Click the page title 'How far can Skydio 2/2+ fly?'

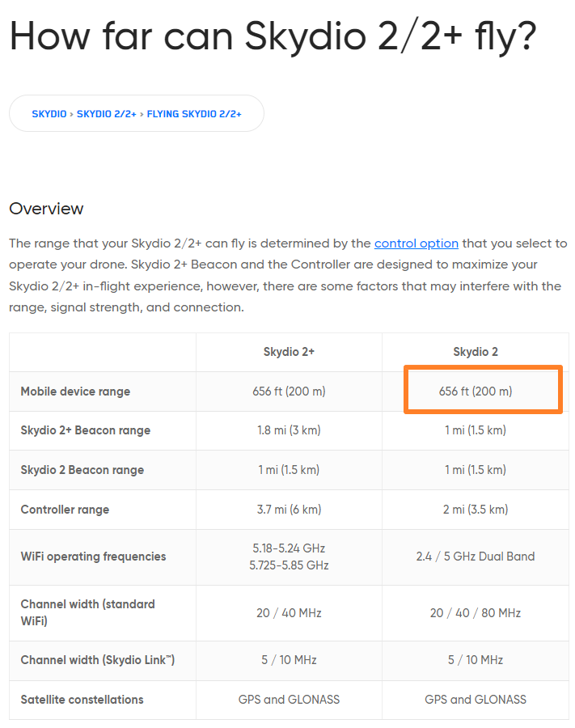tap(273, 36)
